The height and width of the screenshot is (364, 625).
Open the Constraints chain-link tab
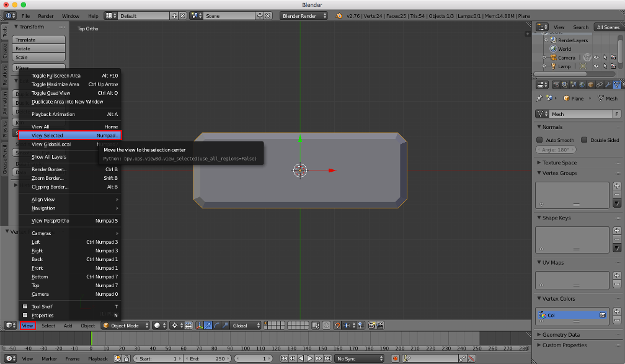click(600, 85)
